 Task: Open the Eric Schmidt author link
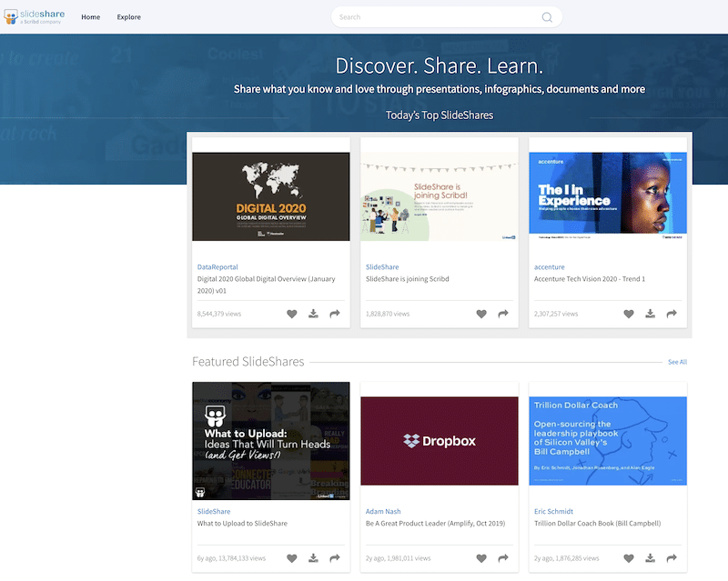click(x=553, y=511)
